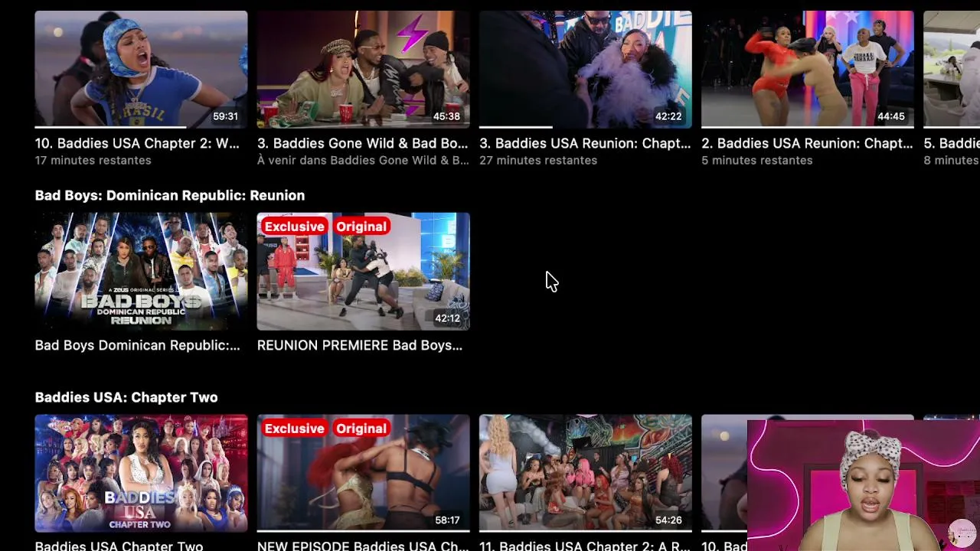
Task: Click the Original badge on REUNION PREMIERE thumbnail
Action: coord(361,227)
